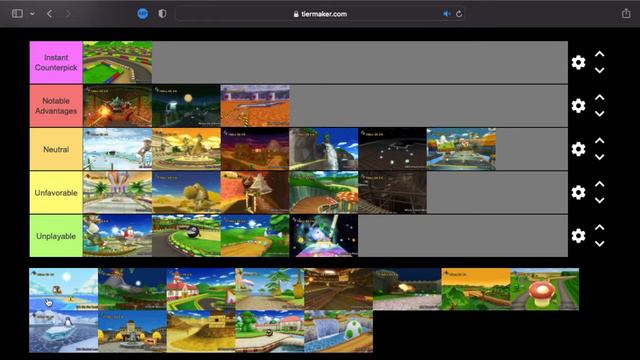This screenshot has width=640, height=360.
Task: Click the green Unplayable tier label
Action: coord(56,236)
